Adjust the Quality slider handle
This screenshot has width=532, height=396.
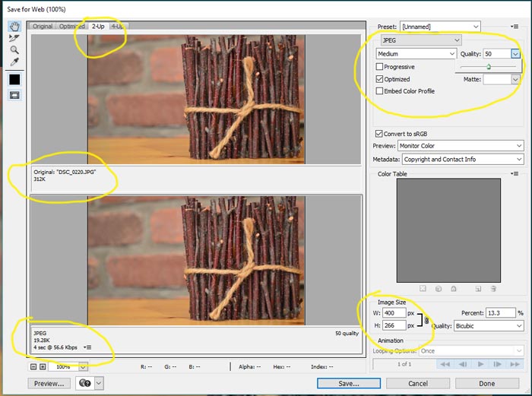(489, 67)
